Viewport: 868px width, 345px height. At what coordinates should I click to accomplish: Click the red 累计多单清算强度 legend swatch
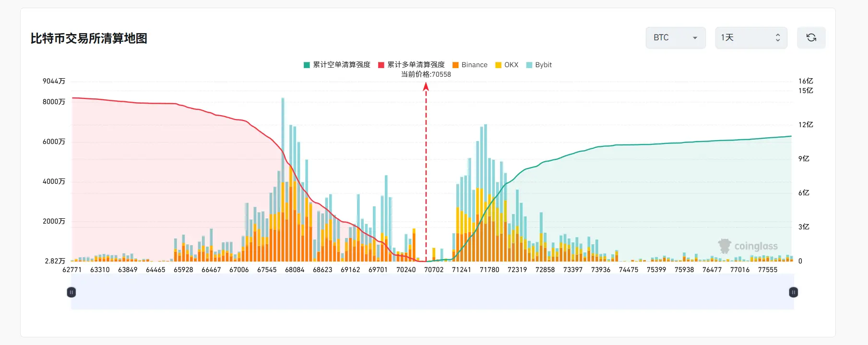(x=381, y=65)
